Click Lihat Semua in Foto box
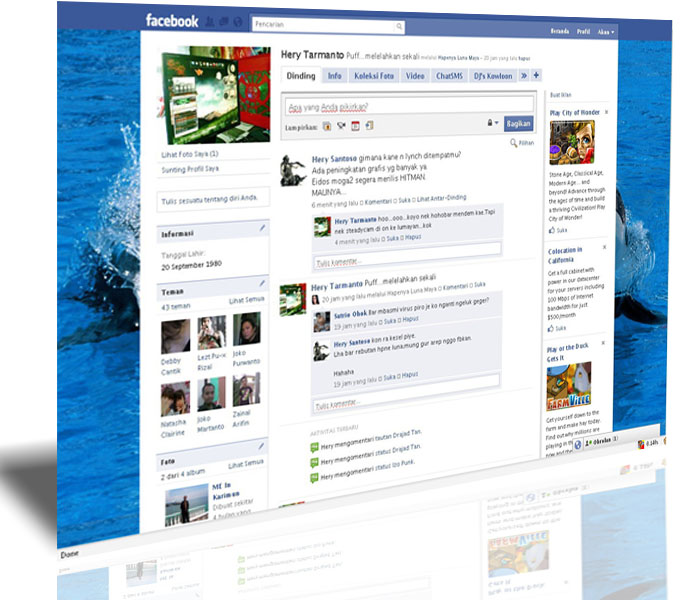The height and width of the screenshot is (600, 684). (x=246, y=463)
